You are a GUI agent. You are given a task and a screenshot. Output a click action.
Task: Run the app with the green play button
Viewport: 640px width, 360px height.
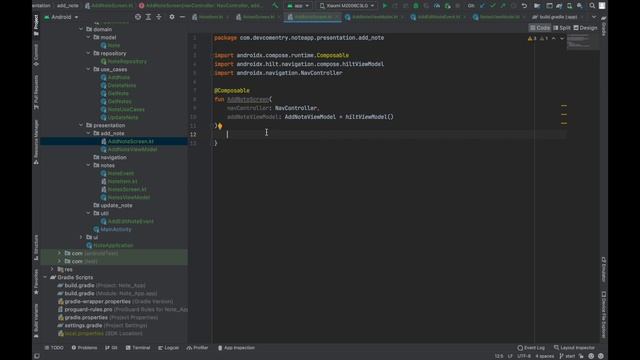point(384,6)
